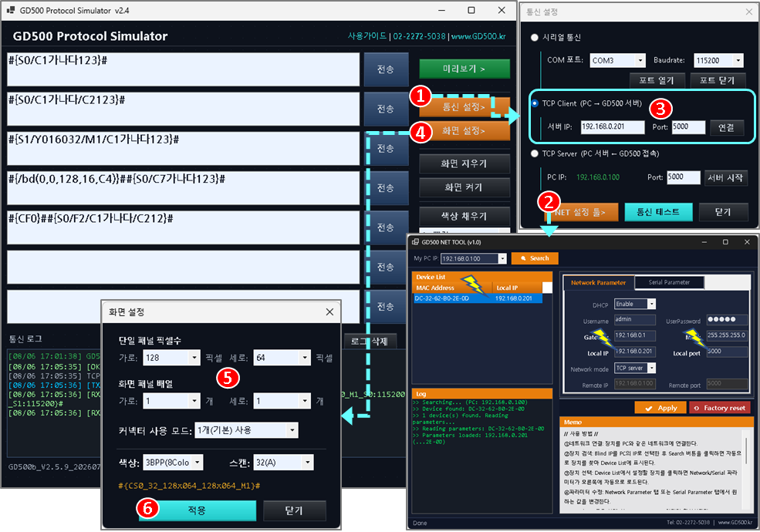Open the www.GD500.kr header link
Viewport: 760px width, 532px height.
[x=478, y=36]
